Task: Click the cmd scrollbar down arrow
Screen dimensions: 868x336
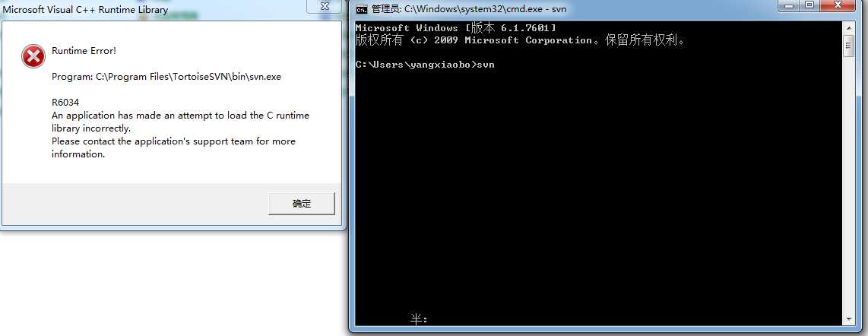Action: point(849,319)
